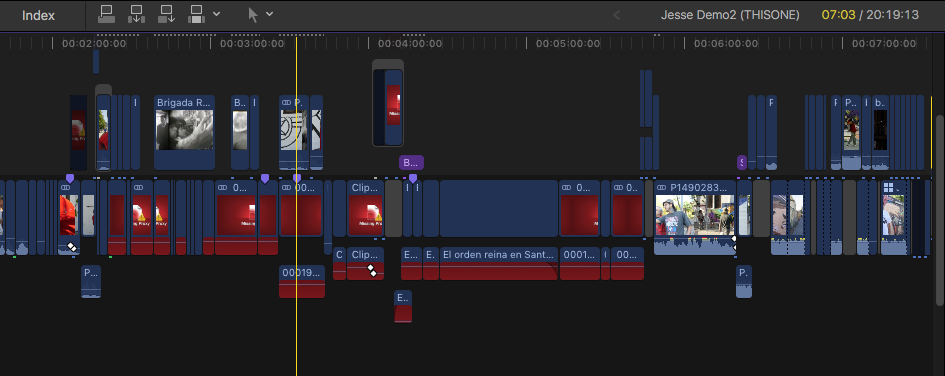This screenshot has height=376, width=945.
Task: Click the timeline history back arrow
Action: [x=616, y=15]
